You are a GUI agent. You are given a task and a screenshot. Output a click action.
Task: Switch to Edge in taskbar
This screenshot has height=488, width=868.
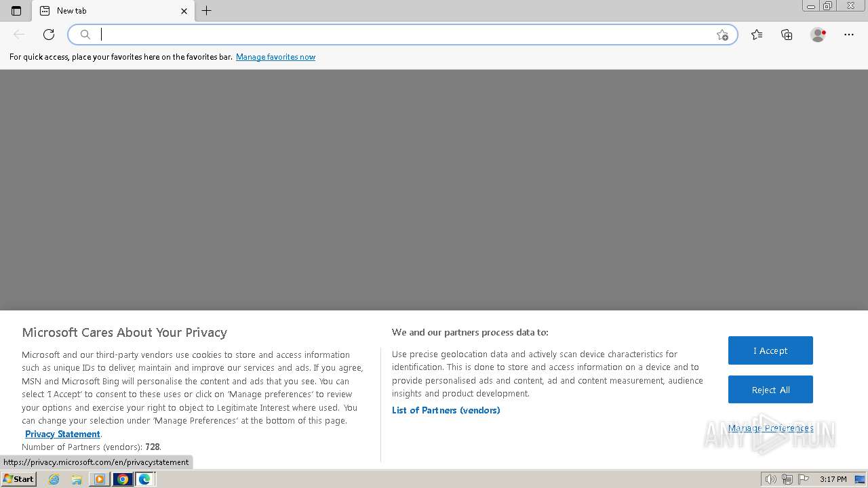point(144,479)
